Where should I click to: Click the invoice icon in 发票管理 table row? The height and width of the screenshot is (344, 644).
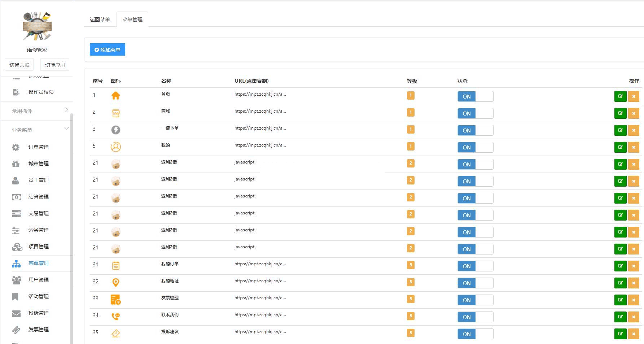coord(115,300)
